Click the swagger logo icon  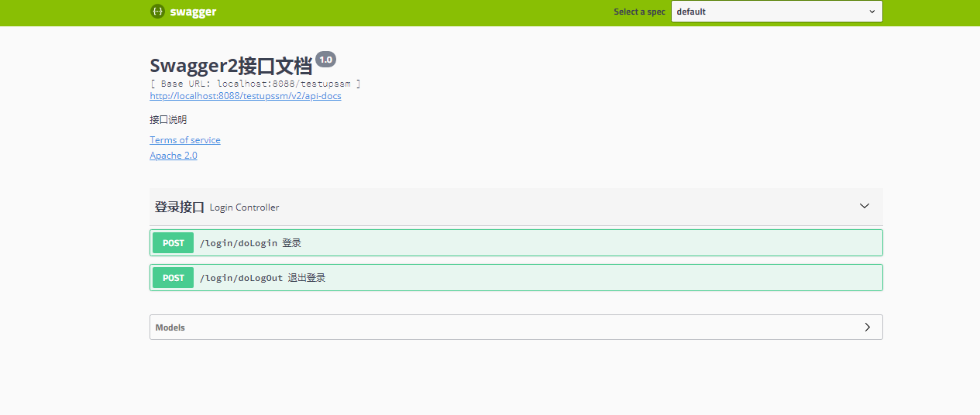pyautogui.click(x=157, y=12)
